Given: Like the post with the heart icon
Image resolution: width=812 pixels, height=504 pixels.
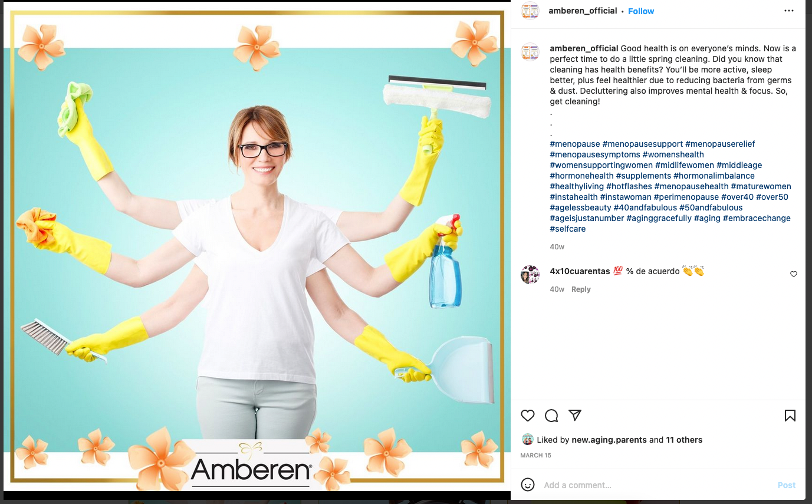Looking at the screenshot, I should (x=528, y=416).
